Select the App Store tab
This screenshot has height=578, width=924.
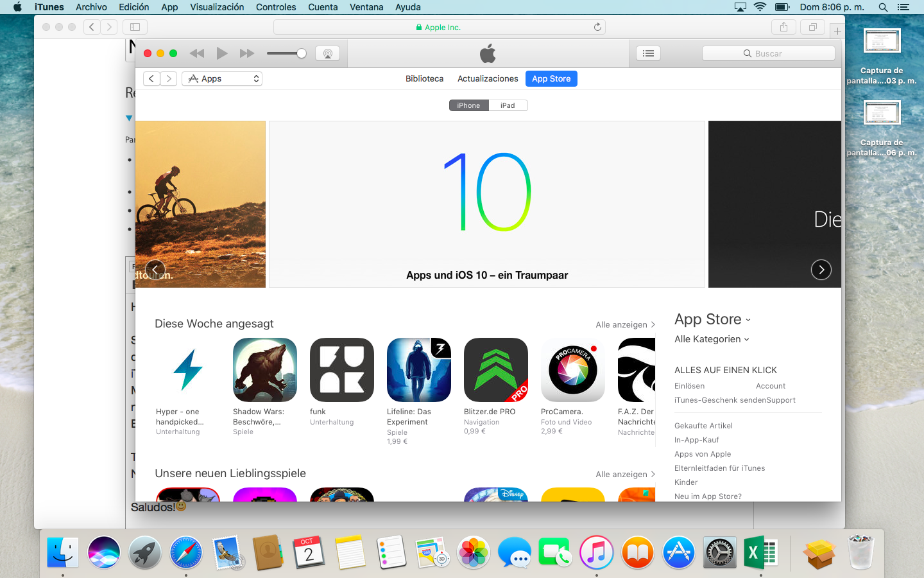point(551,78)
